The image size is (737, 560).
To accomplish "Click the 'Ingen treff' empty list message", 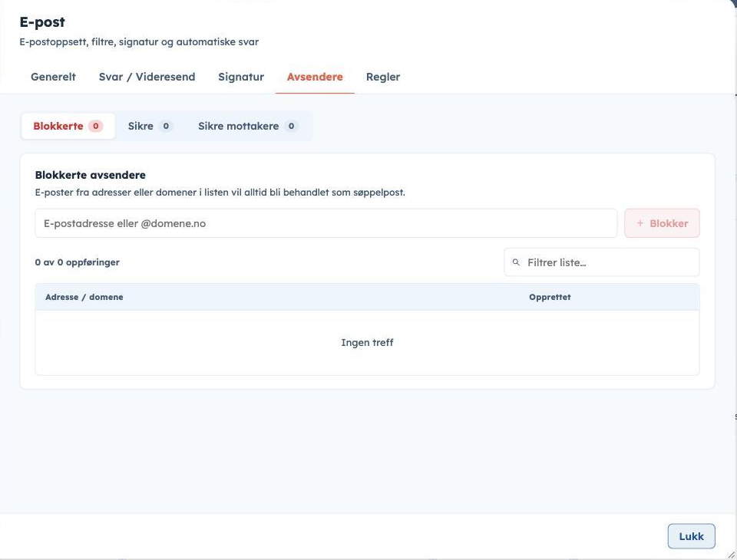I will [367, 342].
